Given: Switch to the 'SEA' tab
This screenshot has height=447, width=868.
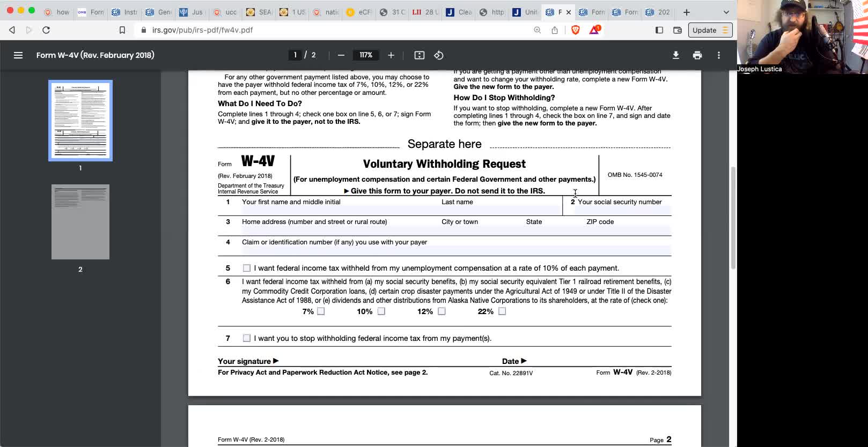Looking at the screenshot, I should coord(260,12).
